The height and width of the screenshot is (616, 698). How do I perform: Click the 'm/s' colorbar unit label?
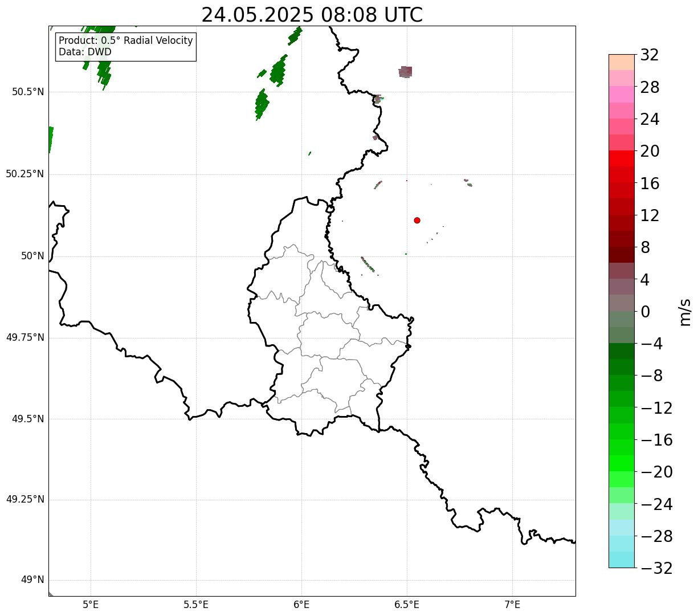pyautogui.click(x=684, y=312)
